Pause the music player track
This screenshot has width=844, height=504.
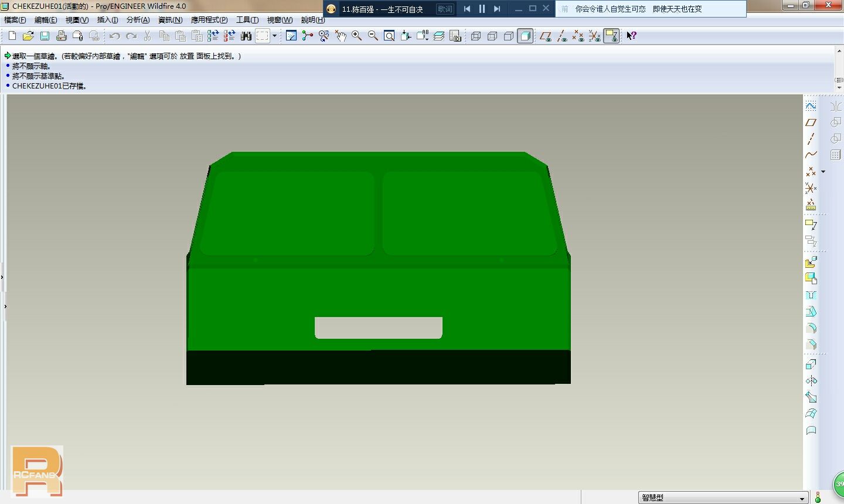pyautogui.click(x=482, y=9)
